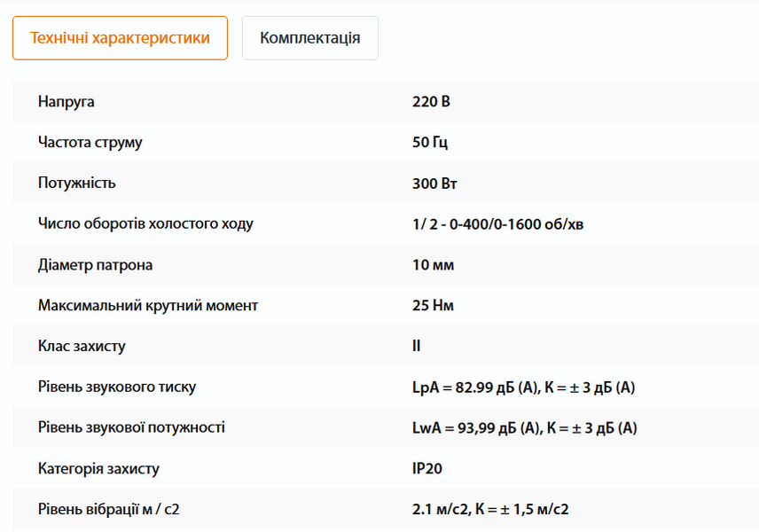Select Рівень звукової потужності label
This screenshot has height=532, width=759.
point(131,427)
